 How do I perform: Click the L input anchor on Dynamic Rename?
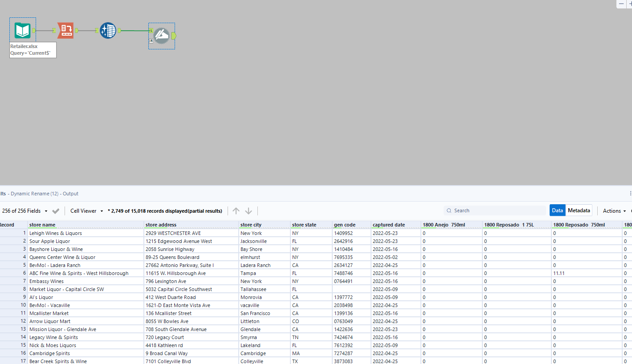point(151,31)
